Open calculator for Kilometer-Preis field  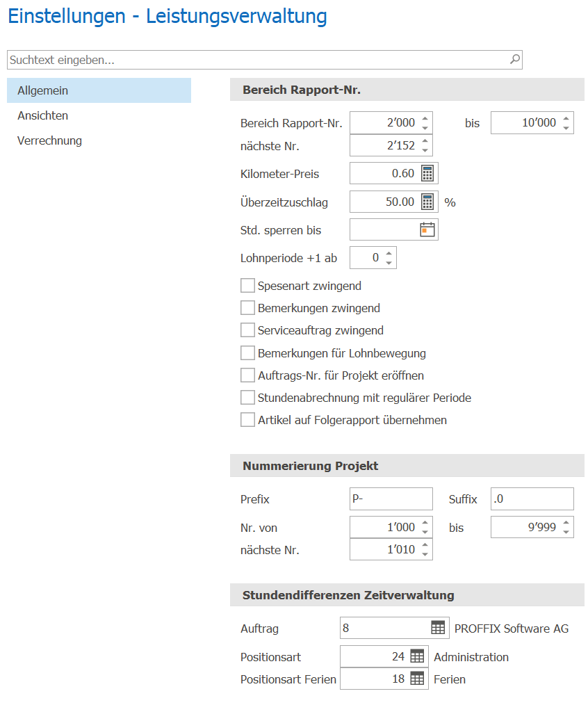tap(427, 174)
